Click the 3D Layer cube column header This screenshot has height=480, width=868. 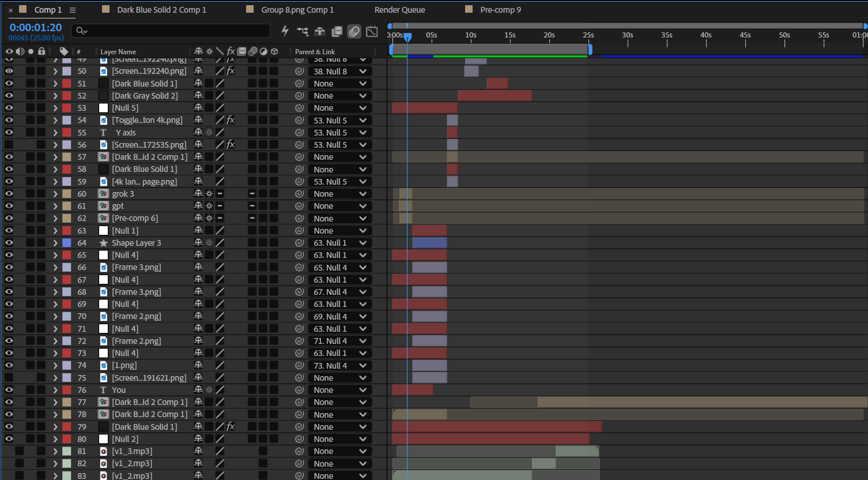coord(274,51)
